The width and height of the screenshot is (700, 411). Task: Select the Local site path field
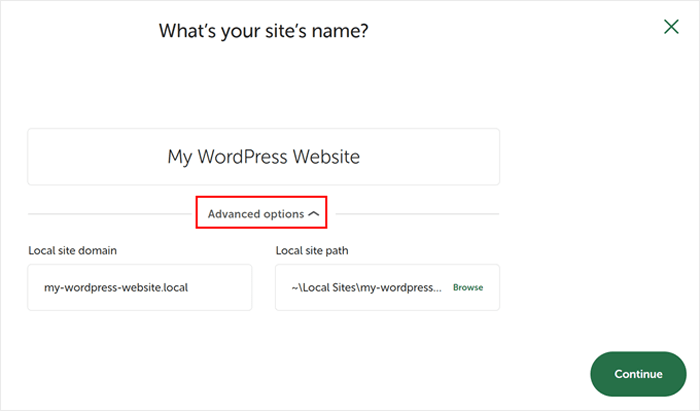point(365,288)
